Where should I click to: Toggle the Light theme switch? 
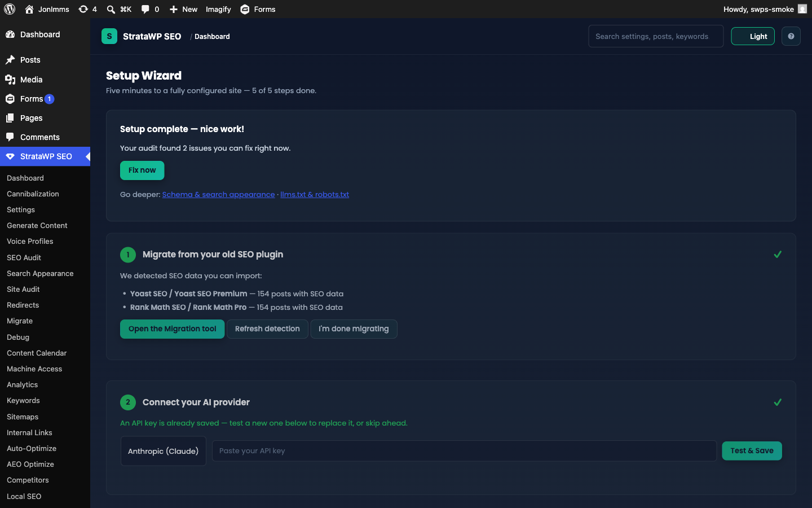coord(753,36)
